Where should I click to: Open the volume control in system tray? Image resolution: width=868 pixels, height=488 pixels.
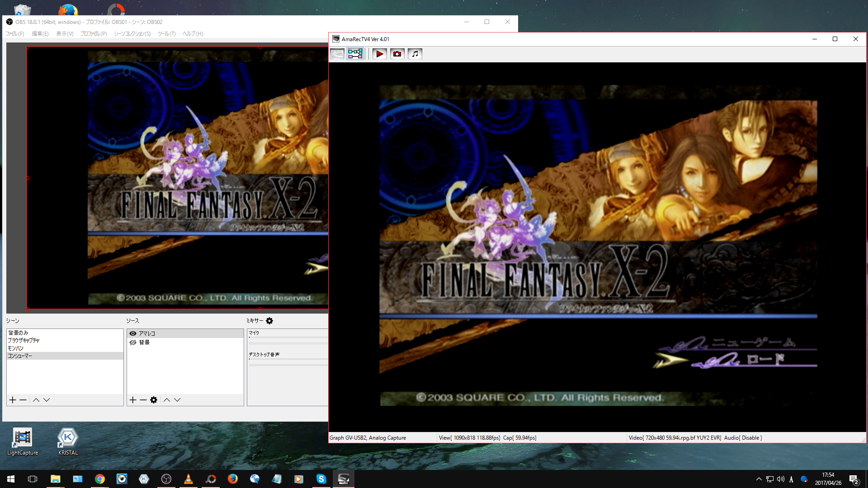coord(780,479)
